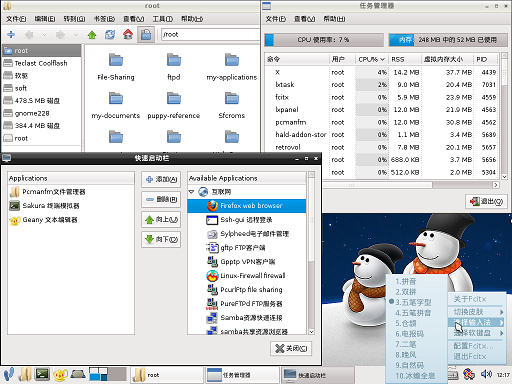Select Teclast Coolflash drive in sidebar
This screenshot has width=512, height=384.
41,63
